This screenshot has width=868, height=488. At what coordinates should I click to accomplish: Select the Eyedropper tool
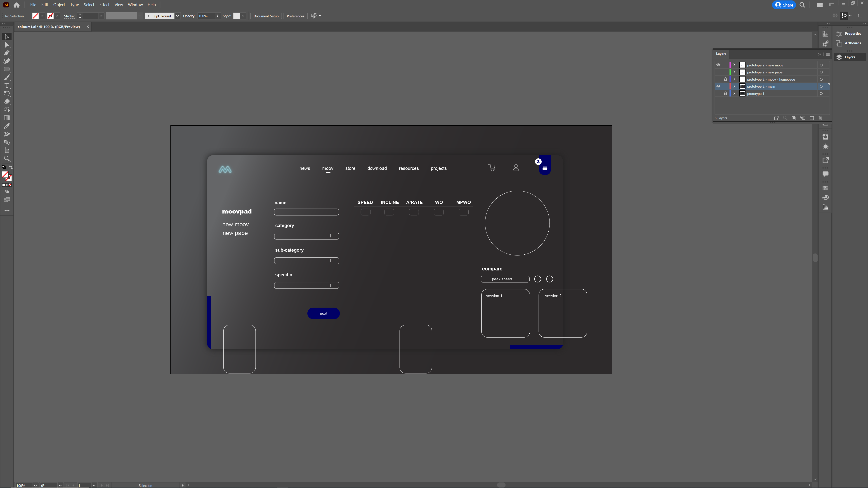point(7,126)
